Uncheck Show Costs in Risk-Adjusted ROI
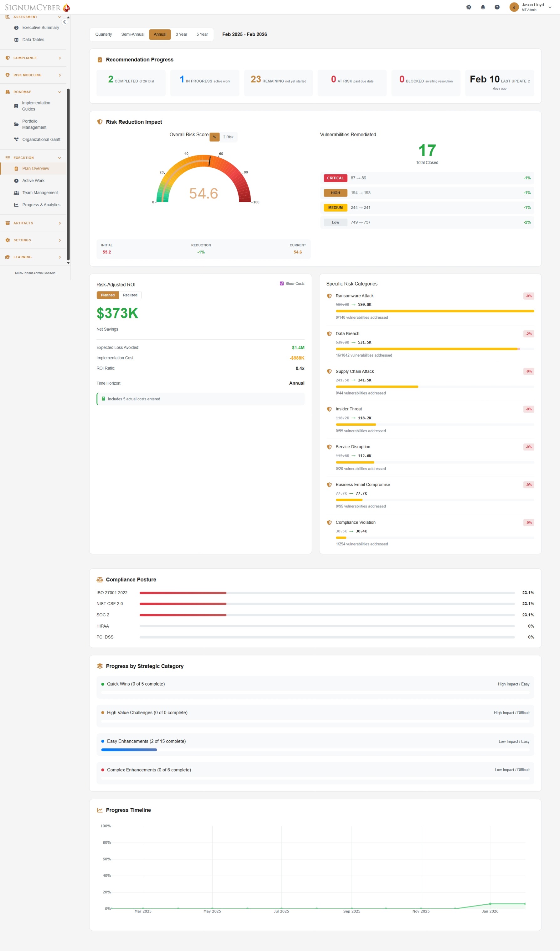The width and height of the screenshot is (560, 951). click(x=282, y=283)
